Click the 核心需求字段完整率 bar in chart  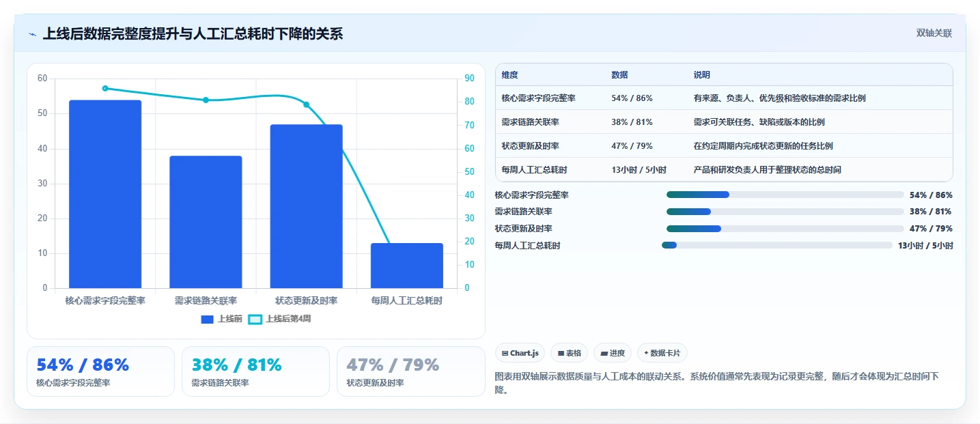tap(105, 194)
